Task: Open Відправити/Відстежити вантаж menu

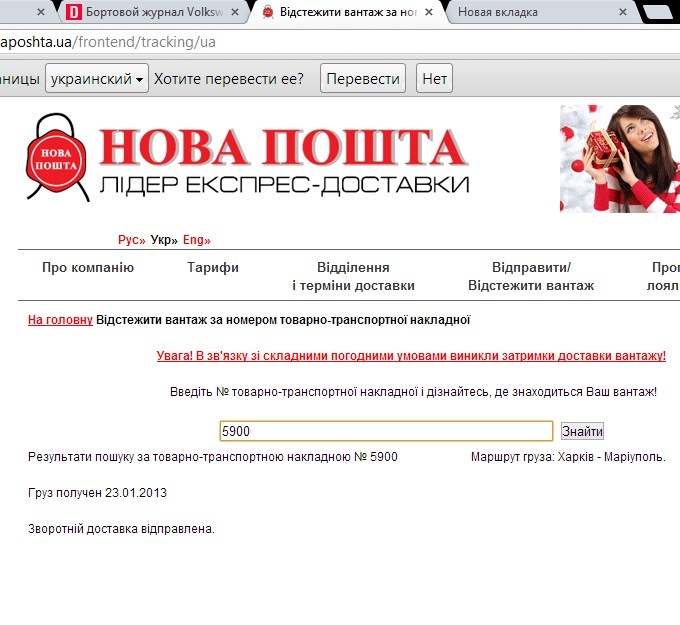Action: click(531, 276)
